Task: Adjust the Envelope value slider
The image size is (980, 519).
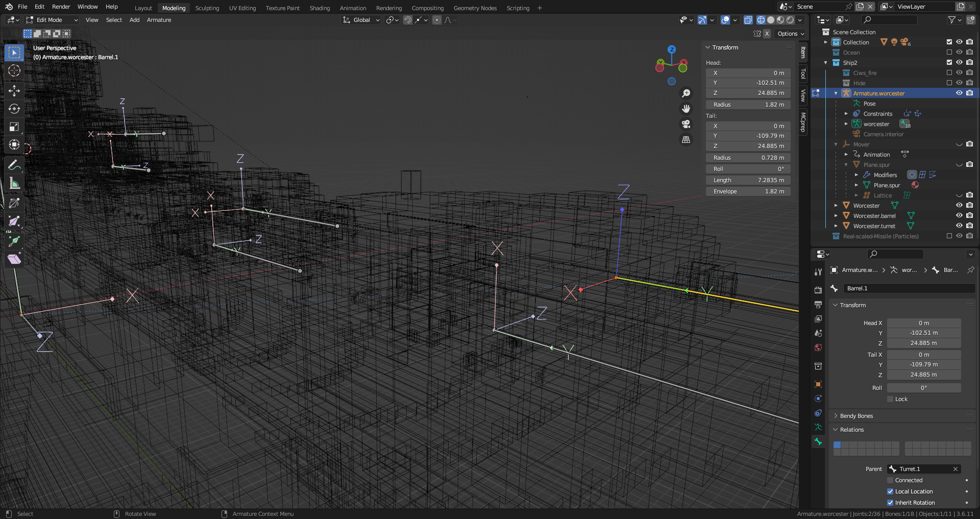Action: click(748, 191)
